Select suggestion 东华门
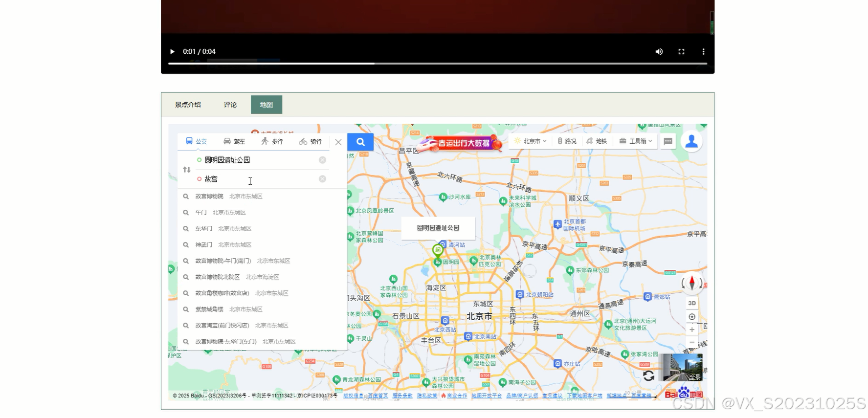Viewport: 868px width, 418px height. tap(262, 228)
